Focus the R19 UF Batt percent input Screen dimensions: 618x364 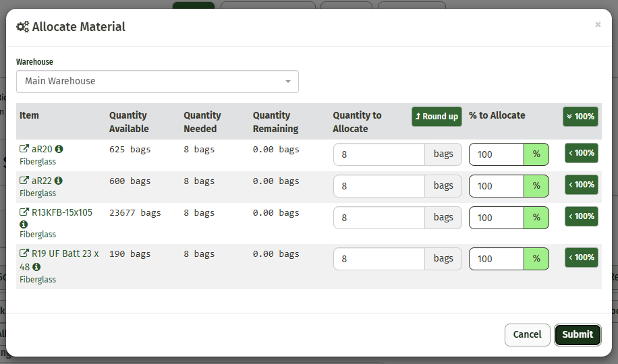click(x=497, y=259)
